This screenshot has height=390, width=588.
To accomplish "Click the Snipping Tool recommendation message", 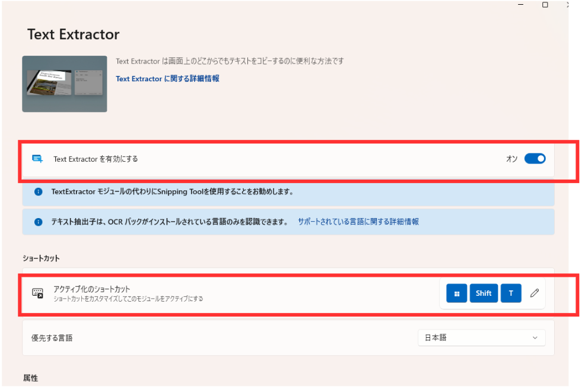I will click(x=172, y=191).
